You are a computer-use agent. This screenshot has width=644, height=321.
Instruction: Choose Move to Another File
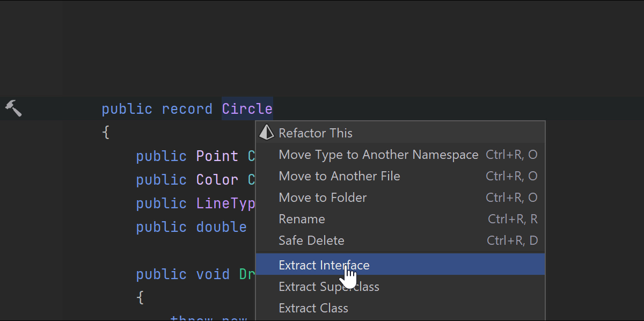tap(339, 176)
